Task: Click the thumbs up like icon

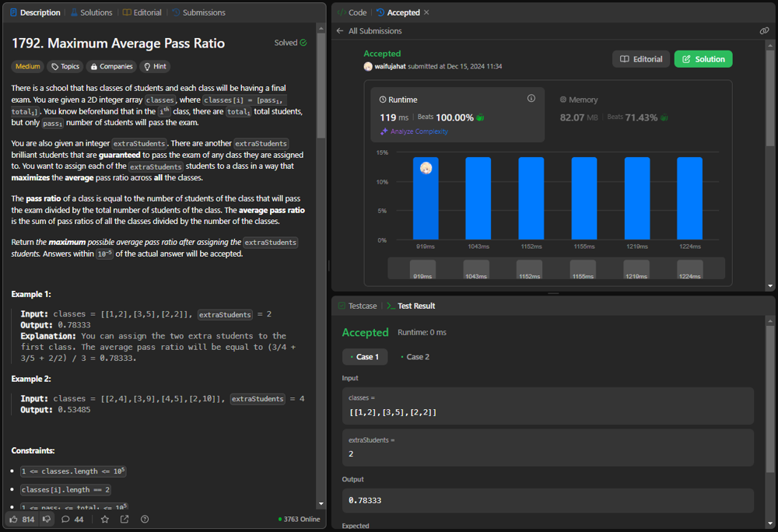Action: (x=14, y=519)
